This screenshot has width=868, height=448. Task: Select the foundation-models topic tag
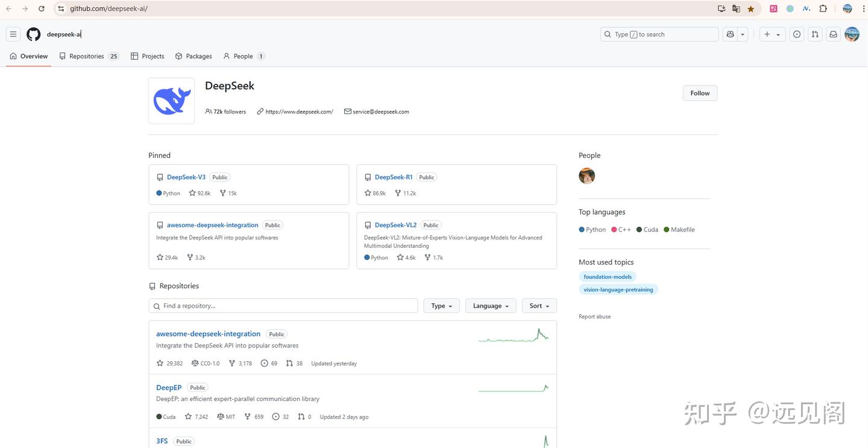click(x=608, y=277)
